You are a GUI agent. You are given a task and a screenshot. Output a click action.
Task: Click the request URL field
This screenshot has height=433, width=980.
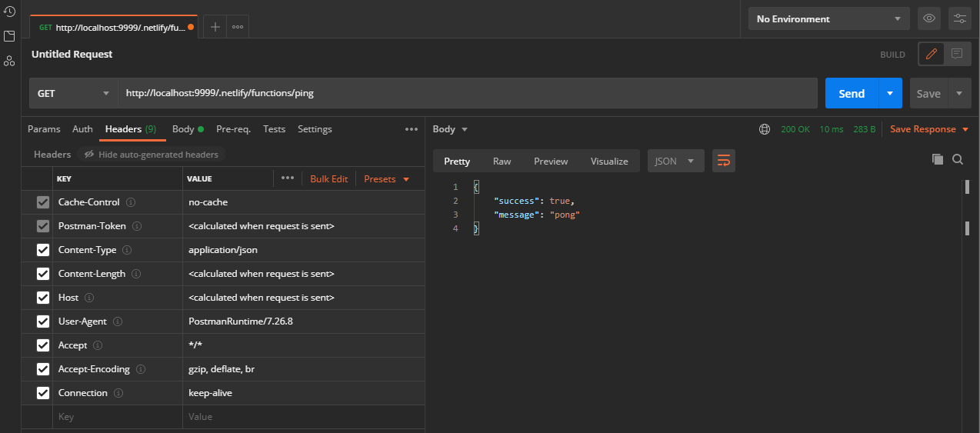(x=467, y=93)
